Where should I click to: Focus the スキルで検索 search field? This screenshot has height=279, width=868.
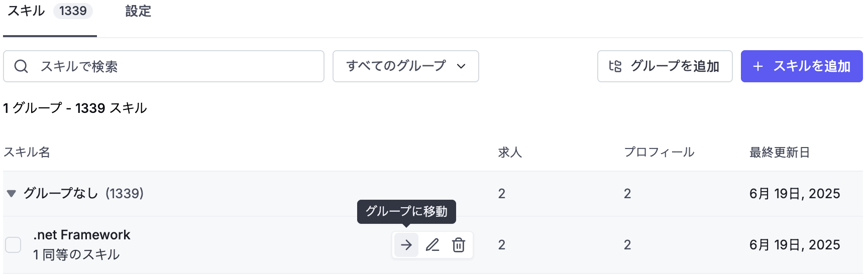click(x=164, y=66)
